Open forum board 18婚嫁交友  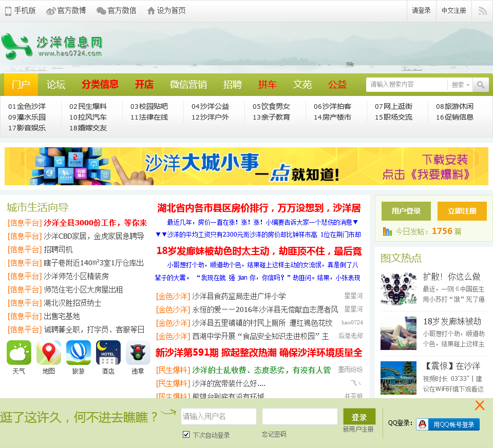88,128
